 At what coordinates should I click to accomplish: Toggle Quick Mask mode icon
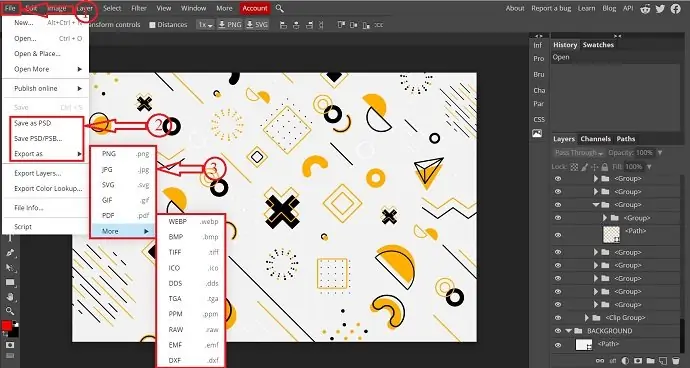click(10, 345)
